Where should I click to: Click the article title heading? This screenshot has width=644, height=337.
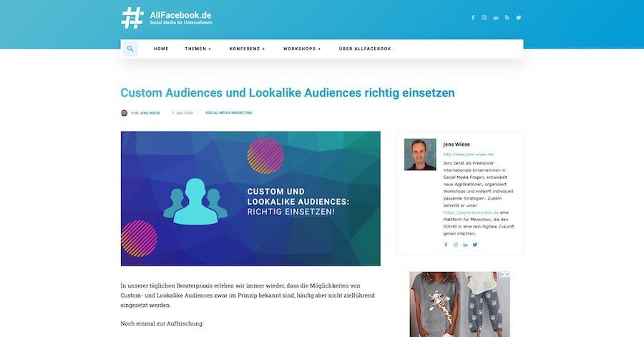tap(288, 93)
